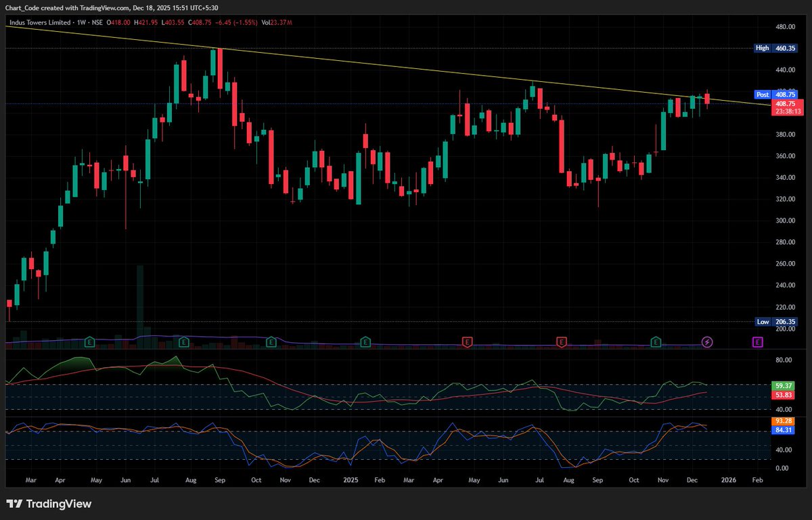This screenshot has height=520, width=812.
Task: Click the Low 206.35 price label
Action: pyautogui.click(x=775, y=323)
